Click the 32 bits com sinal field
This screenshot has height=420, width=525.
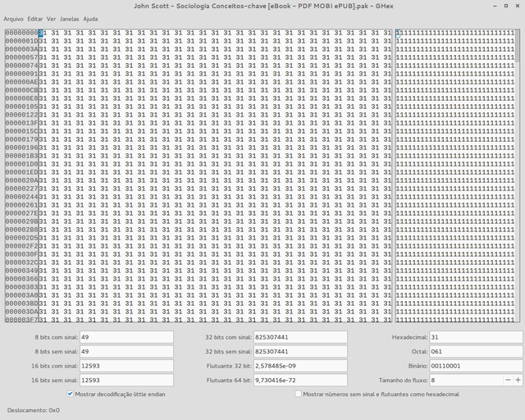click(300, 337)
